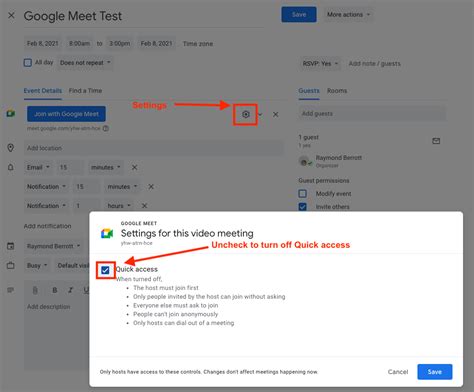Viewport: 474px width, 392px height.
Task: Click the Add guests input field
Action: [372, 114]
